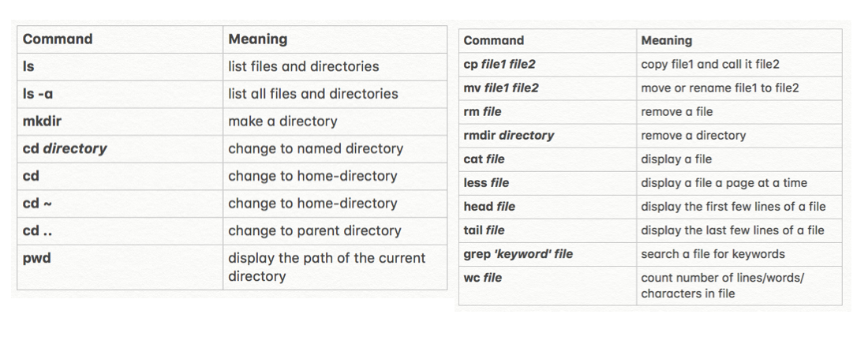The height and width of the screenshot is (344, 868).
Task: Click the 'ls -a' command cell
Action: [120, 94]
